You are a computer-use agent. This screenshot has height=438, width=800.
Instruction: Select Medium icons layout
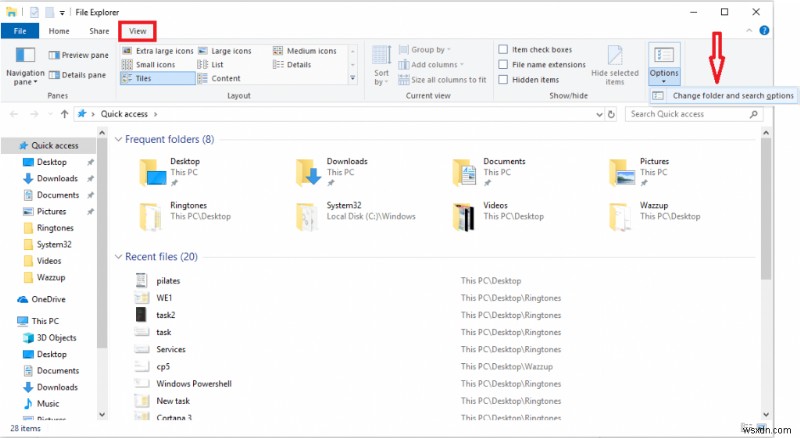[x=305, y=51]
